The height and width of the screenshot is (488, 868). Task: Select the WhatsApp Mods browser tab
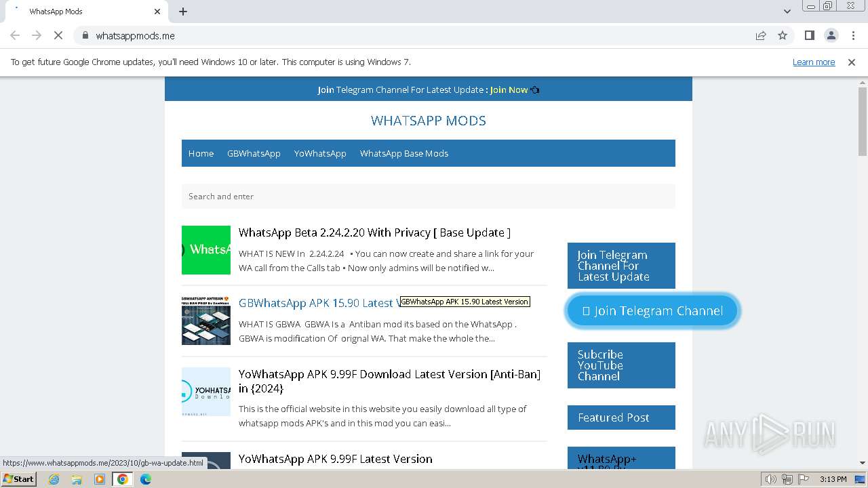pyautogui.click(x=85, y=12)
